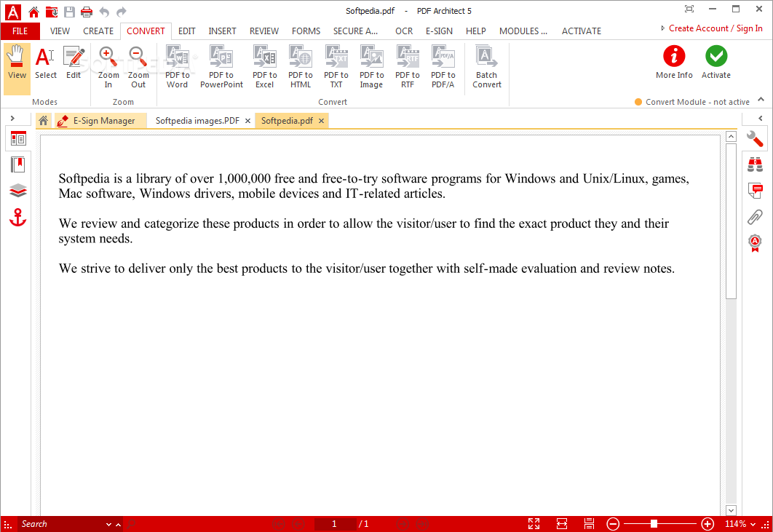Click the Open file folder icon
This screenshot has height=532, width=773.
(x=51, y=12)
